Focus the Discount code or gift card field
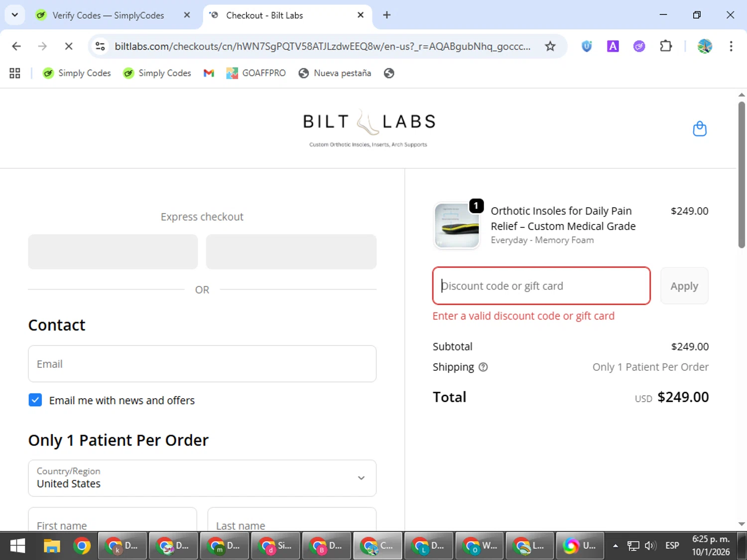 [x=541, y=286]
